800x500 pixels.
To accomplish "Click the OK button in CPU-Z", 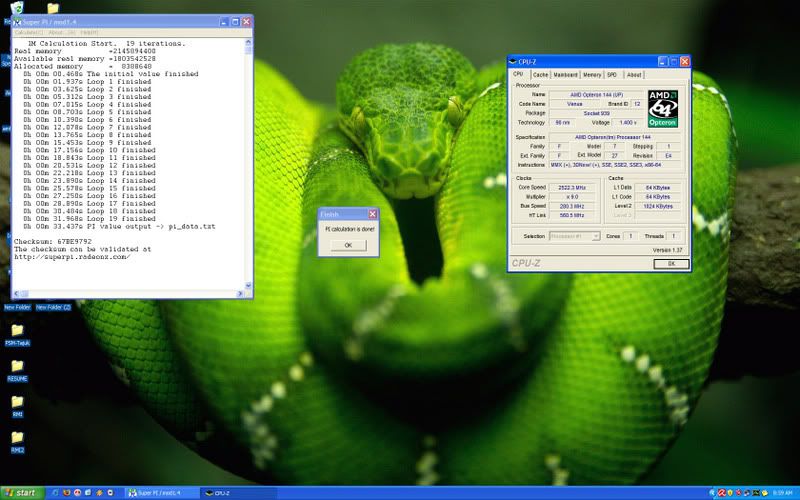I will 671,264.
